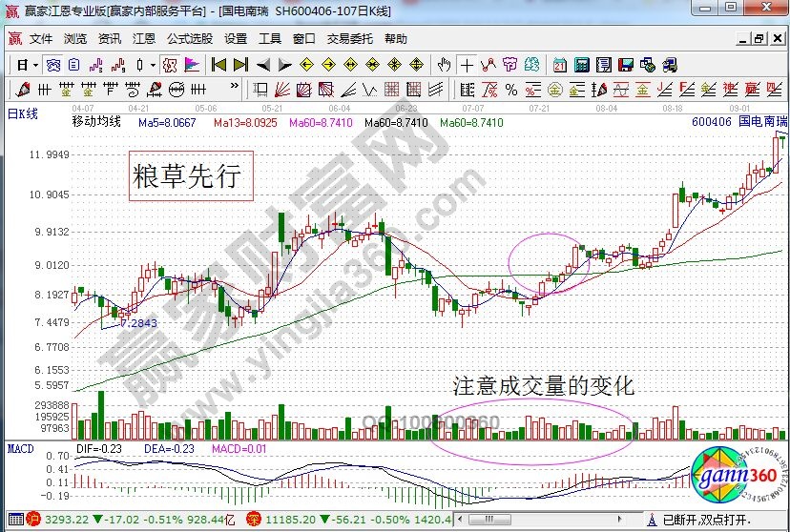Click the 已断开,双点打开 connection status
This screenshot has height=532, width=790.
click(707, 520)
